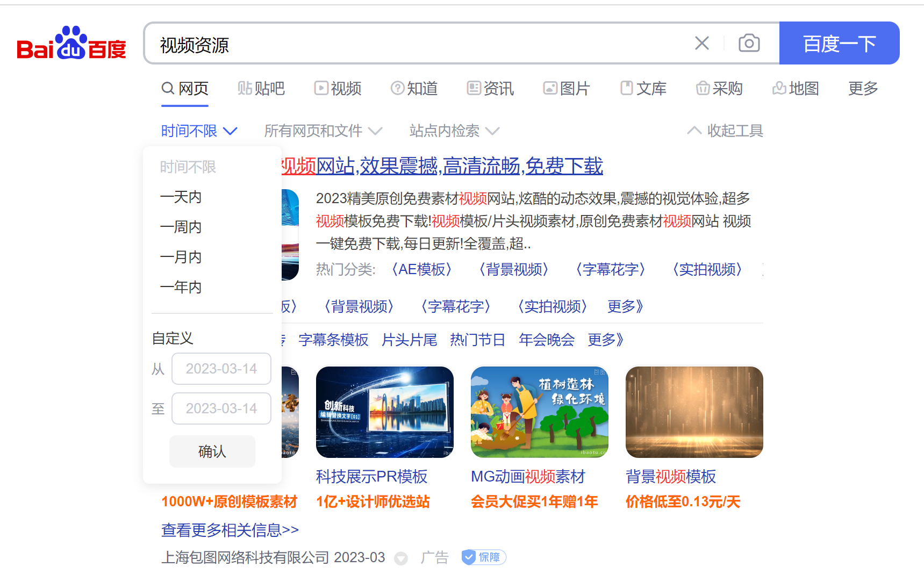The height and width of the screenshot is (574, 924).
Task: Switch to the 视频 tab
Action: [338, 88]
